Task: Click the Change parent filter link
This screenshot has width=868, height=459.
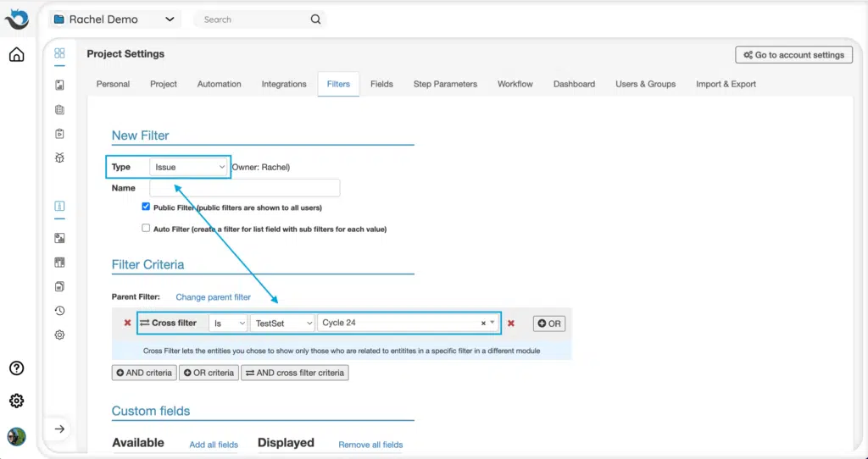Action: (213, 297)
